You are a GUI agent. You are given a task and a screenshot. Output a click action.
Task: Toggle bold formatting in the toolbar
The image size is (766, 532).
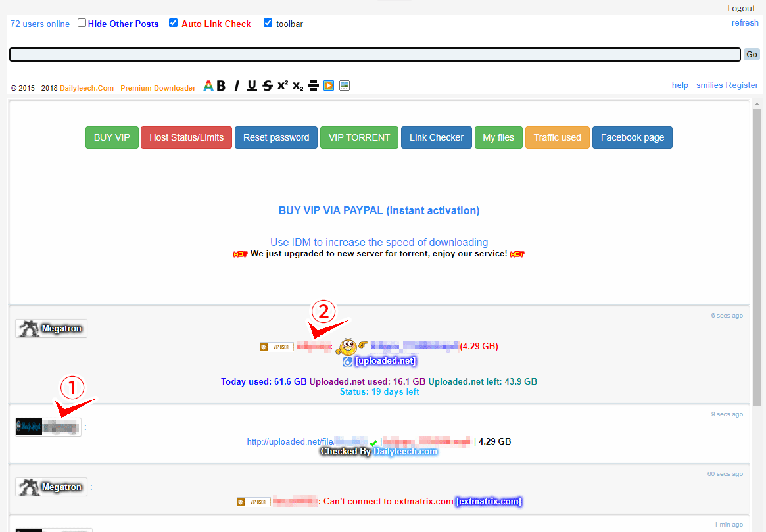pos(222,85)
